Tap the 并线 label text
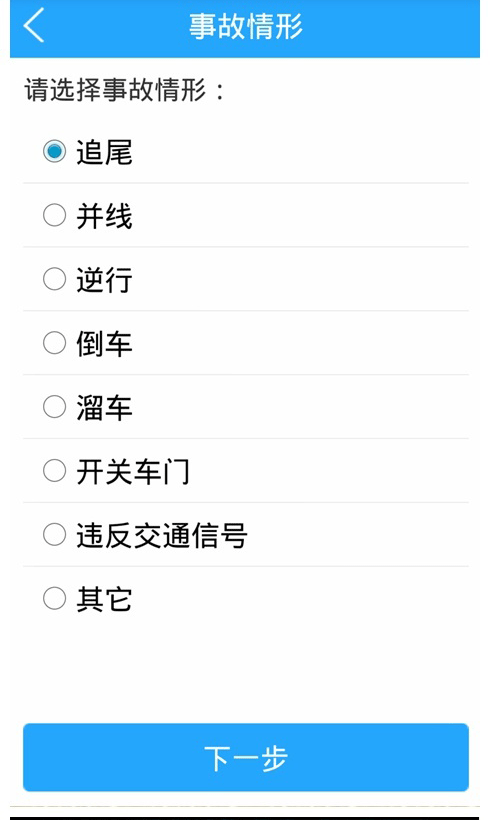 click(x=104, y=216)
